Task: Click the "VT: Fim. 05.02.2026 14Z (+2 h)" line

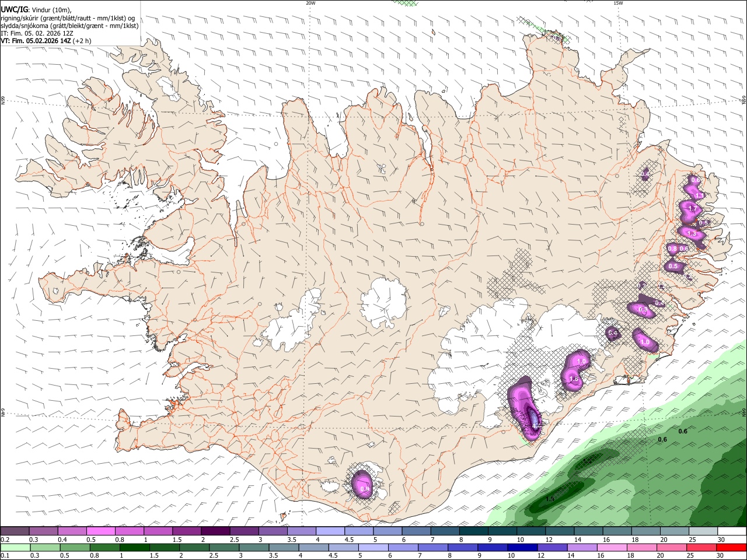Action: [x=46, y=41]
